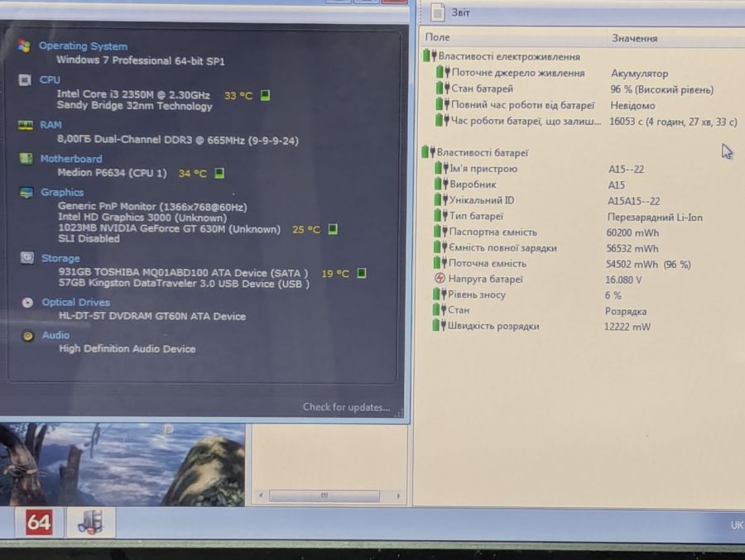Click the horizontal scrollbar left arrow
The height and width of the screenshot is (560, 745).
click(261, 495)
